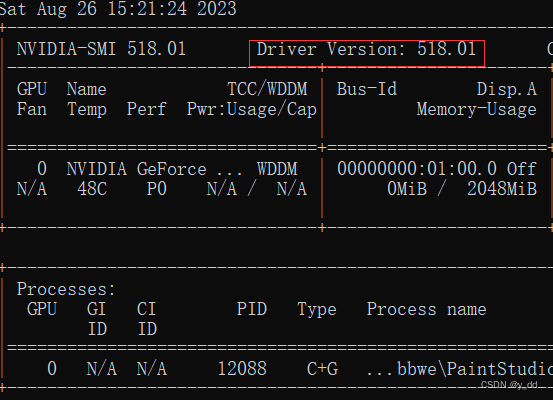This screenshot has height=400, width=553.
Task: Click the P0 performance state value
Action: point(157,189)
